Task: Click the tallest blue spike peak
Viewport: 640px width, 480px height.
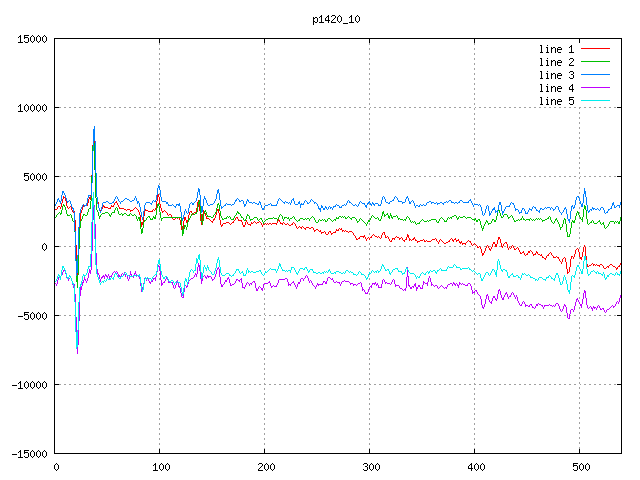Action: click(94, 128)
